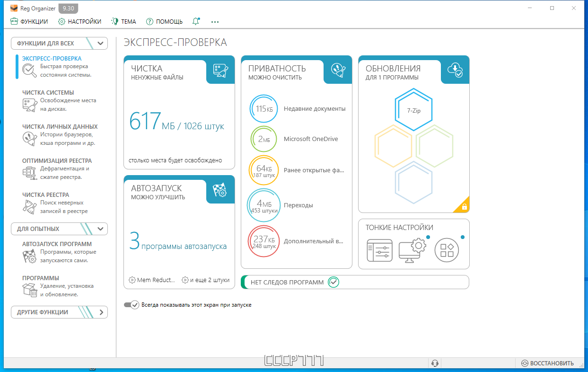Open the sliders icon in ТОНКИЕ НАСТРОЙКИ
588x372 pixels.
coord(379,250)
